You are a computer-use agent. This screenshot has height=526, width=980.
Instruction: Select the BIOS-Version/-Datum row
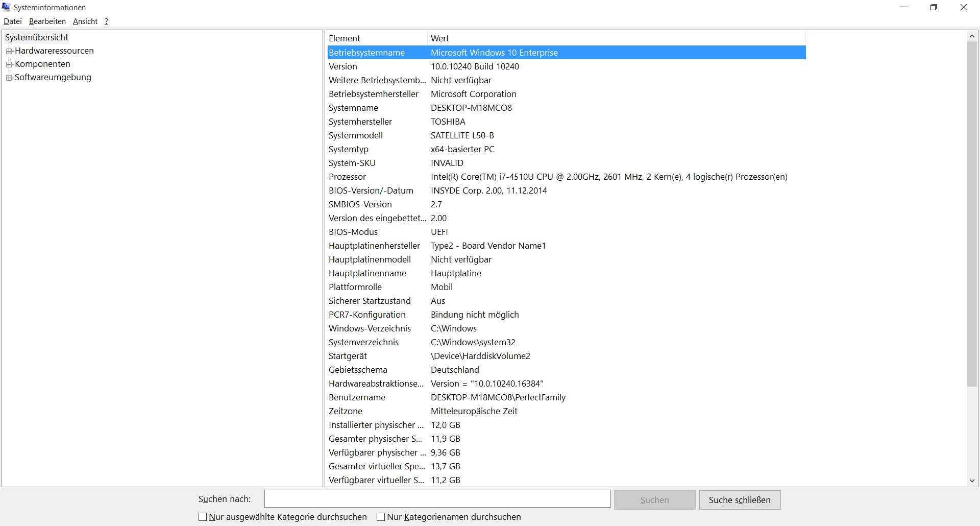click(x=567, y=190)
